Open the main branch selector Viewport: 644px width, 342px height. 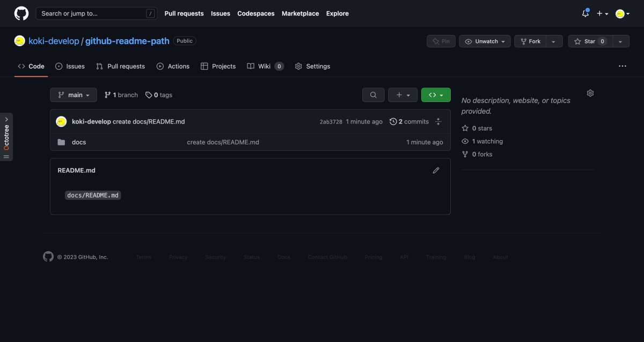pos(74,95)
